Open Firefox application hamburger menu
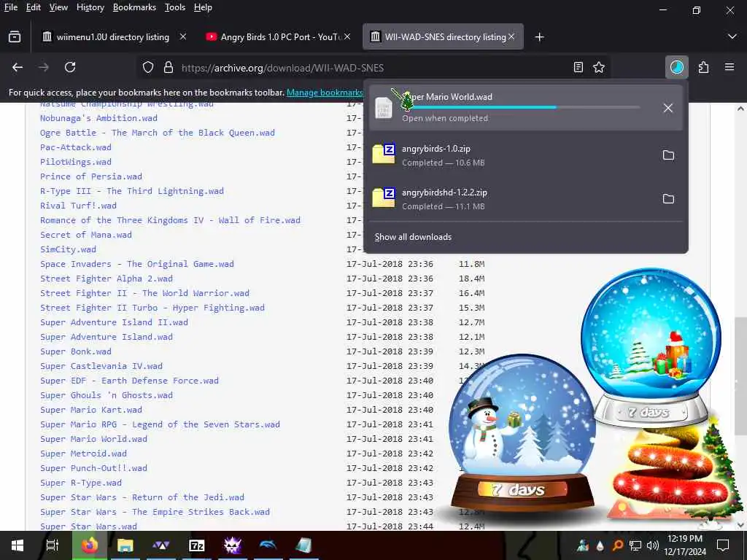The width and height of the screenshot is (747, 560). tap(729, 68)
